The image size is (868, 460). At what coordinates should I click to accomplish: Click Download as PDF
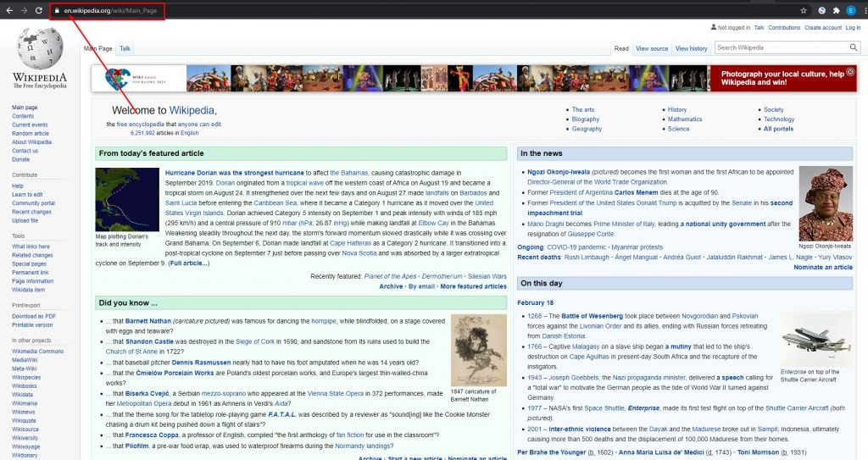pyautogui.click(x=34, y=316)
